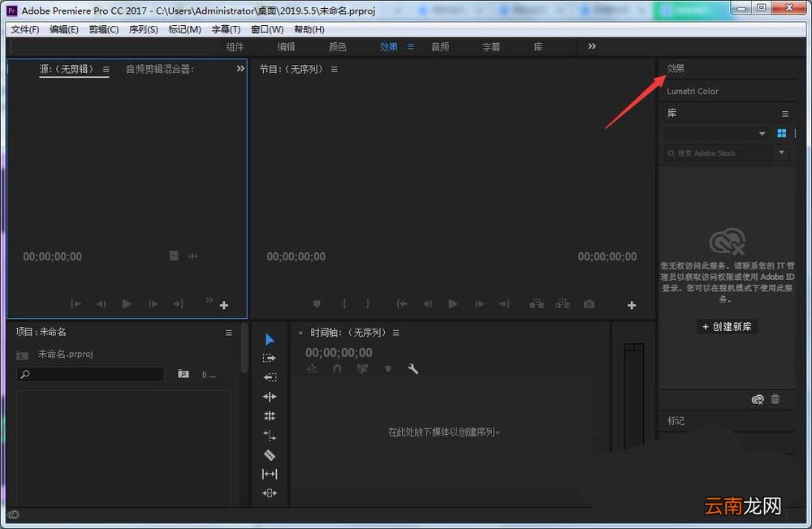Go to Out point in Source monitor
Viewport: 812px width, 529px height.
(x=178, y=303)
